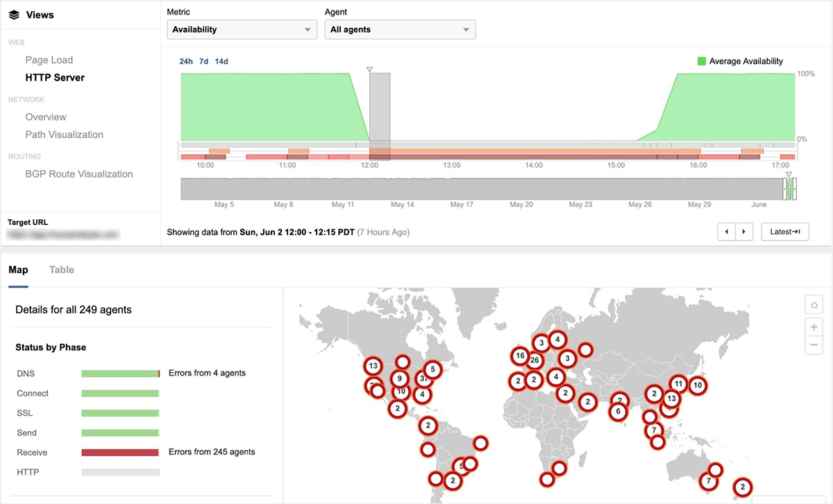Click map cluster marker showing 13 in North America
Screen dimensions: 833x504
(373, 366)
